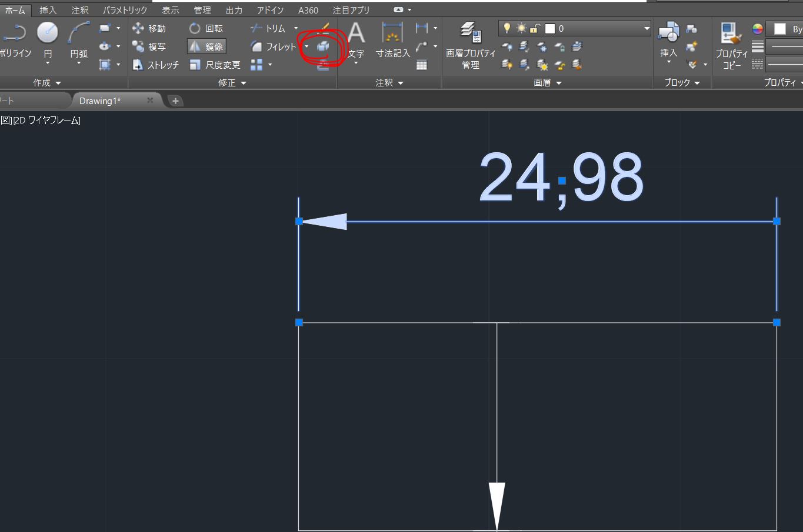Open the Fillet dropdown arrow
The height and width of the screenshot is (532, 803).
click(x=306, y=46)
